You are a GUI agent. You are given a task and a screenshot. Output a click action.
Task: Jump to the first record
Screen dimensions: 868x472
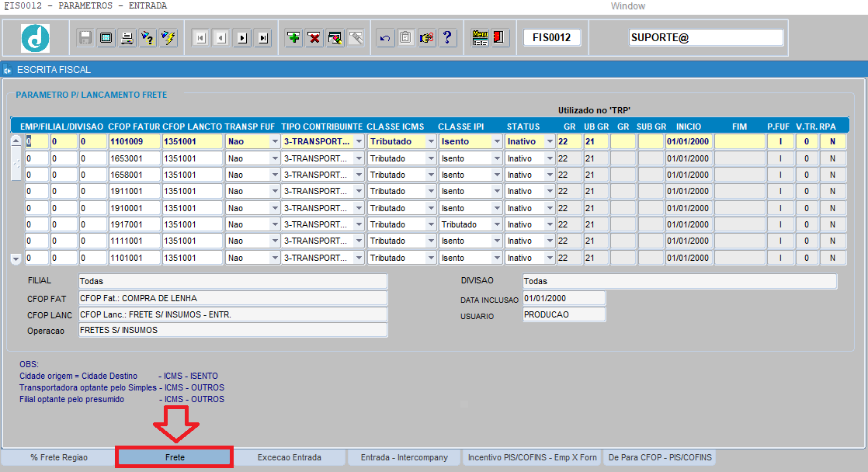[200, 37]
